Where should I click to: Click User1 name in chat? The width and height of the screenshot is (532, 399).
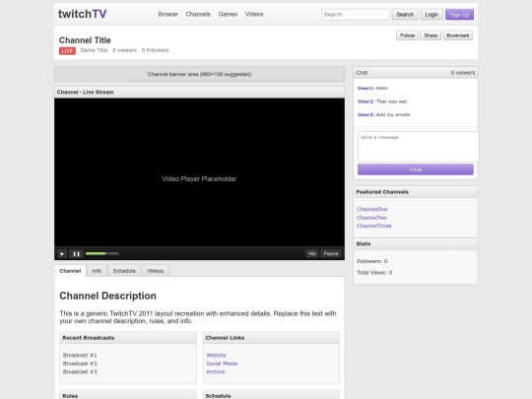coord(366,89)
